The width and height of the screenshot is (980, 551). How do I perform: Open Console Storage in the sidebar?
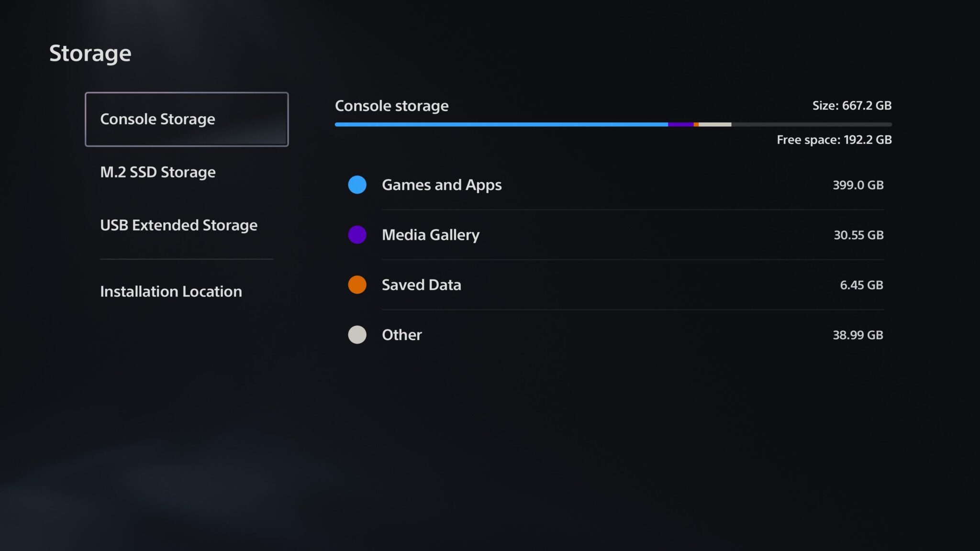(187, 119)
